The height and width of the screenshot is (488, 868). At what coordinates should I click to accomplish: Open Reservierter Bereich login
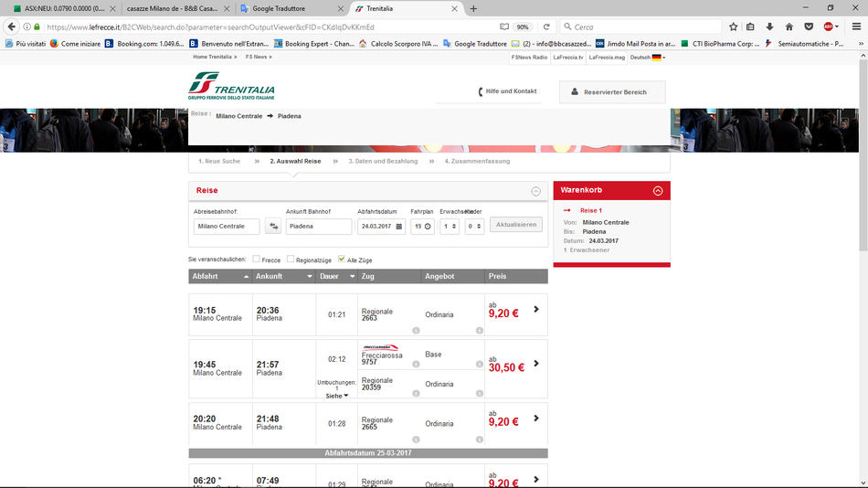612,92
